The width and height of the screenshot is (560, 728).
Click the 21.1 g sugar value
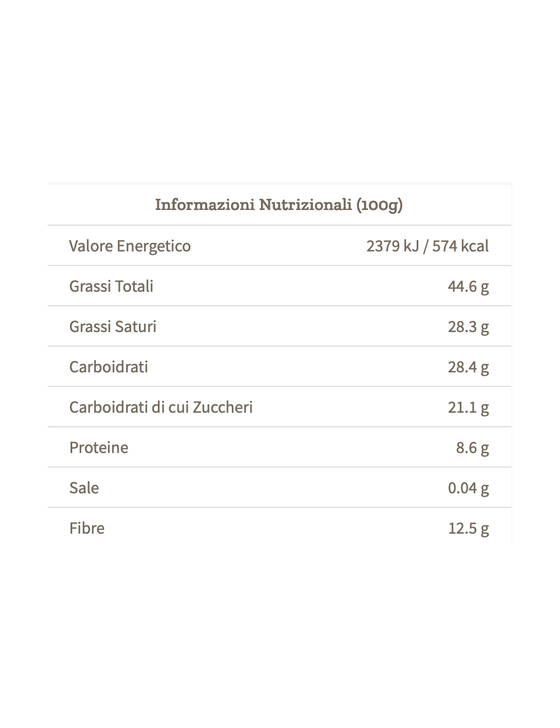[x=468, y=407]
